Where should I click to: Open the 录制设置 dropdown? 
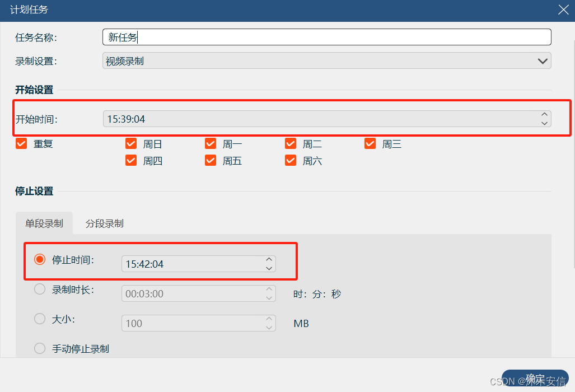pos(327,61)
